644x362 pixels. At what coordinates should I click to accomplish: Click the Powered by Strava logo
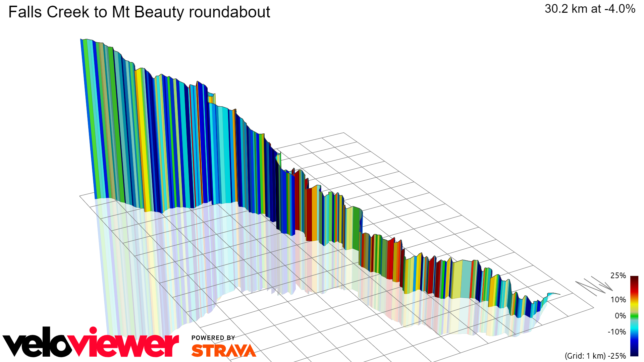pos(224,346)
